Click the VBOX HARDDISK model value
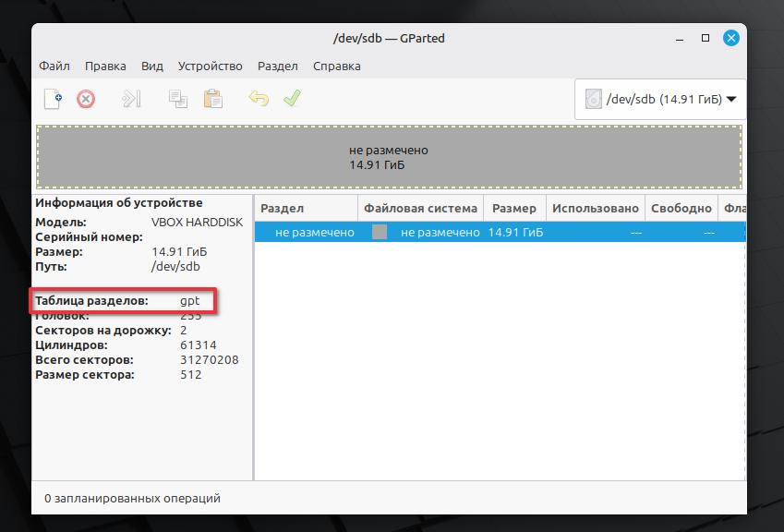 [197, 222]
